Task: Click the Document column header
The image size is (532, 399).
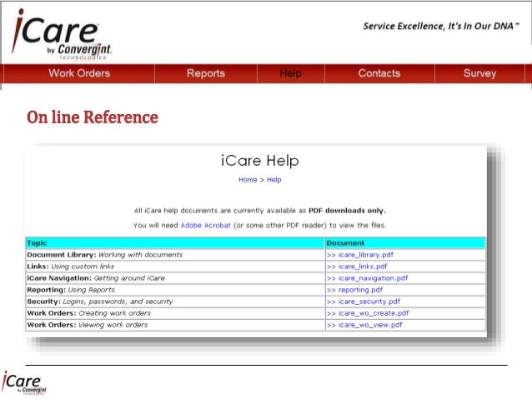Action: point(405,243)
